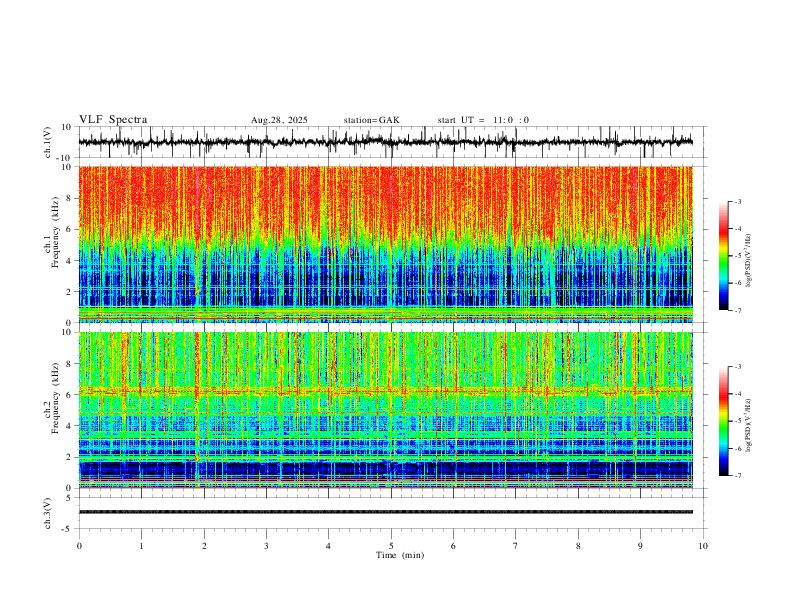Click the "Time (min)" axis label
The height and width of the screenshot is (612, 792).
(400, 555)
